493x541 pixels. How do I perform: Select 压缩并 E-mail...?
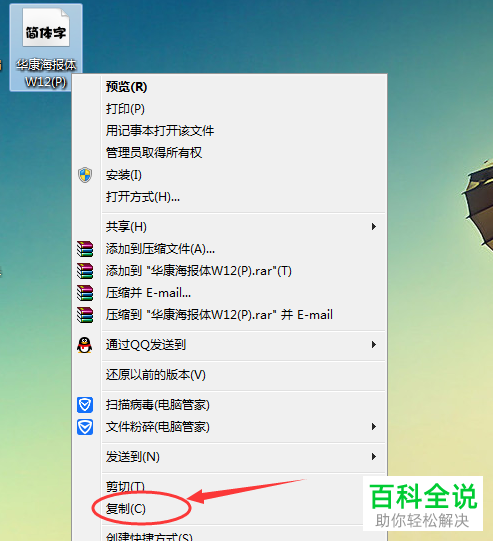148,293
